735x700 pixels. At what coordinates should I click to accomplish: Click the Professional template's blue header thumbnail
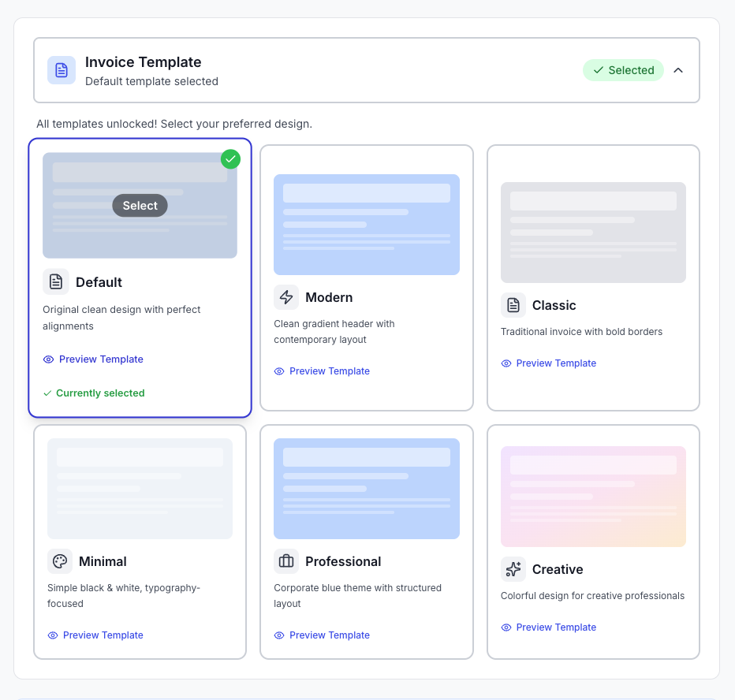[x=366, y=488]
